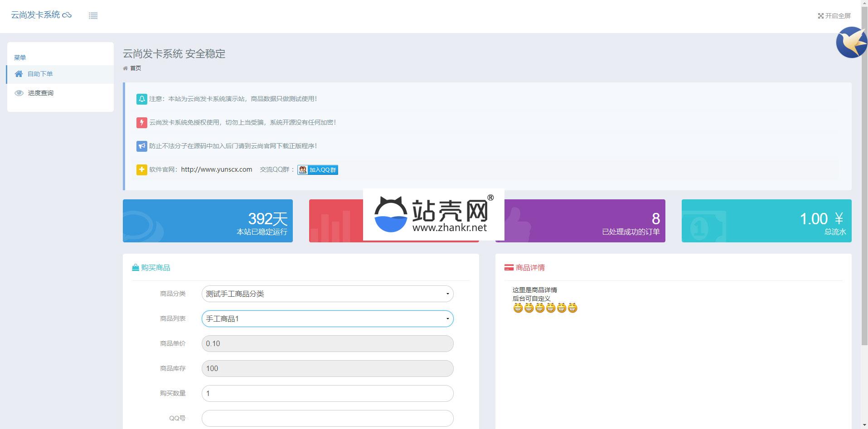Click the yellow plus icon
This screenshot has height=429, width=868.
point(141,169)
